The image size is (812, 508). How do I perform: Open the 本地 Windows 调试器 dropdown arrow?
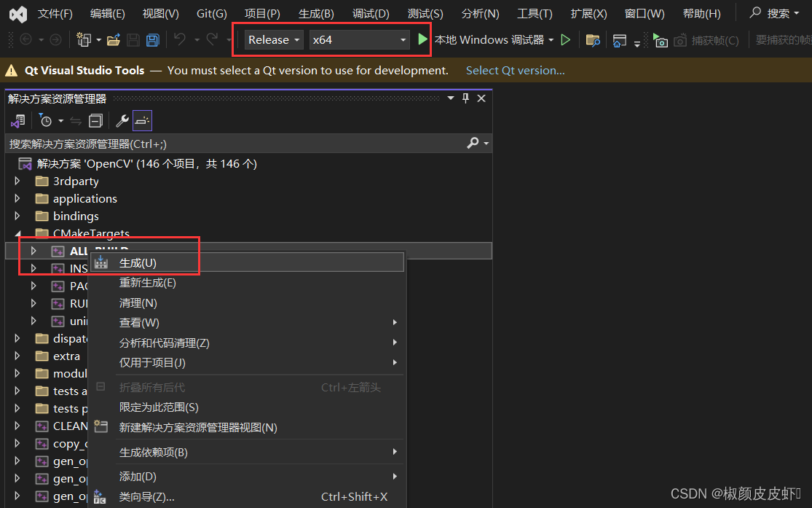[551, 40]
